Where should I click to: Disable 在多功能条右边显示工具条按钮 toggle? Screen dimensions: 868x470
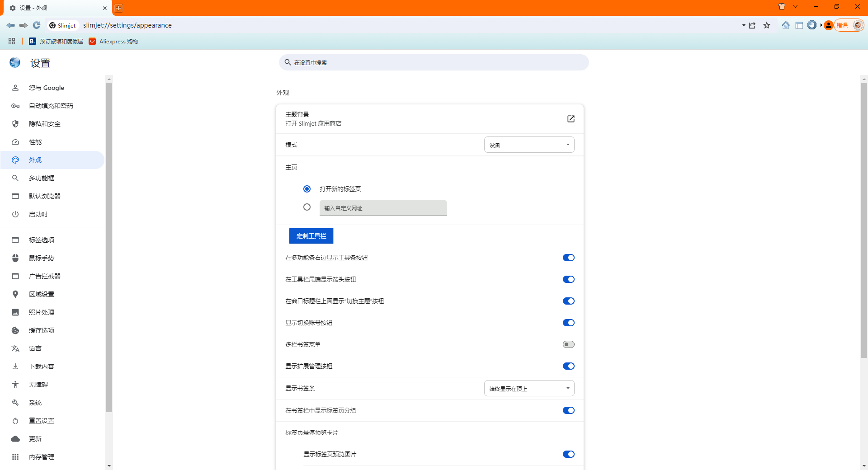(568, 258)
